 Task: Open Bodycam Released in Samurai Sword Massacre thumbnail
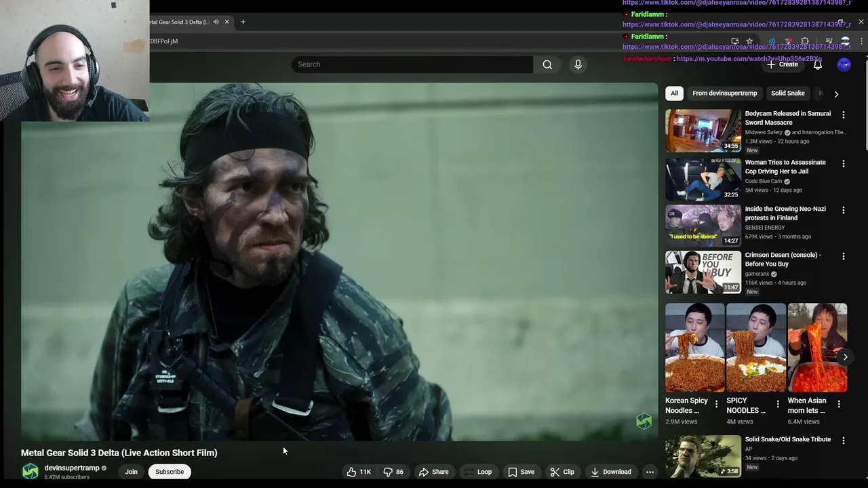[x=703, y=130]
